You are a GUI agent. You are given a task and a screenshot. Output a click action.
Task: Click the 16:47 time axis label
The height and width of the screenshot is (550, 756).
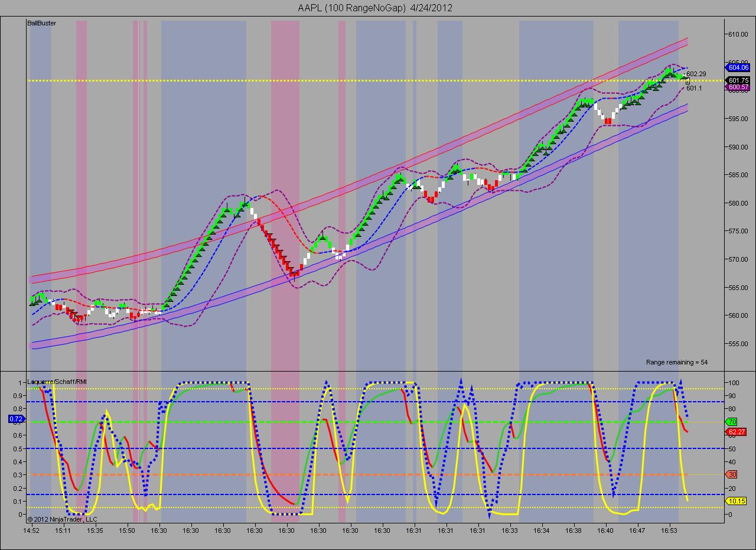(x=637, y=531)
